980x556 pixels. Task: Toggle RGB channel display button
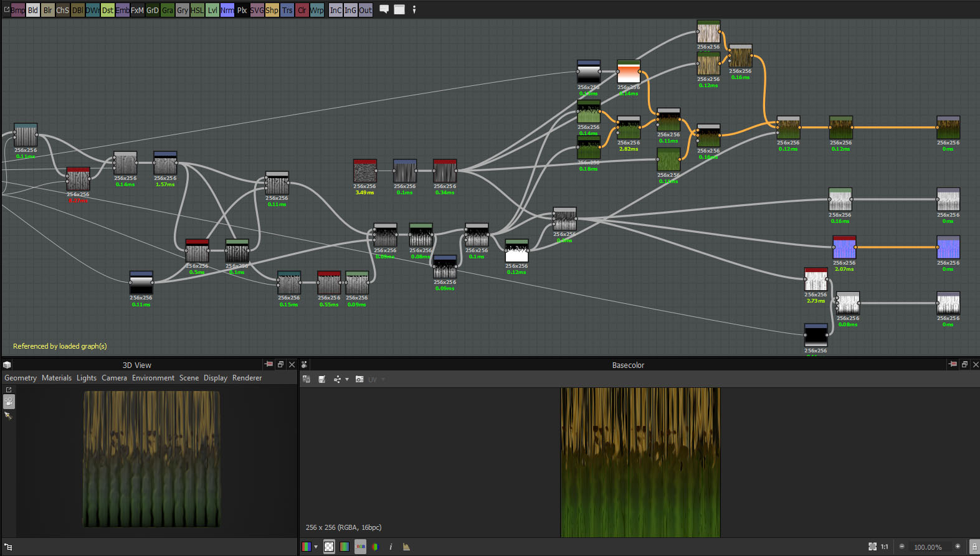pyautogui.click(x=361, y=547)
